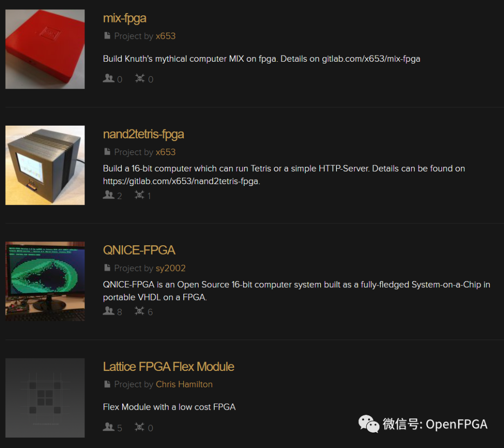
Task: Open the nand2tetris-fpga project title
Action: coord(143,134)
